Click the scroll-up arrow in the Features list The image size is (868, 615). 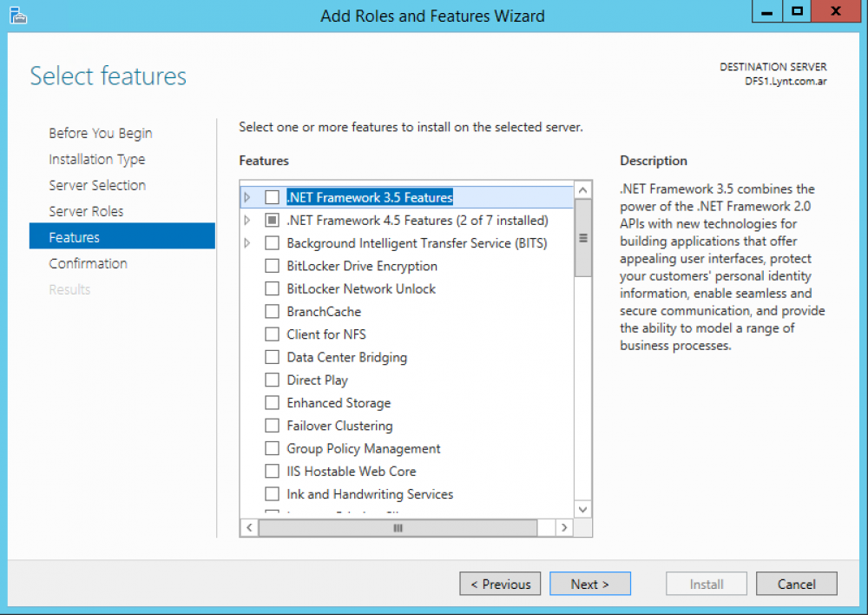[x=582, y=188]
